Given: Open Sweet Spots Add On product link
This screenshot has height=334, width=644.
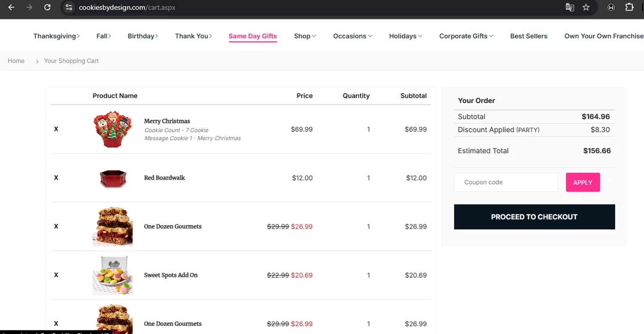Looking at the screenshot, I should click(171, 275).
